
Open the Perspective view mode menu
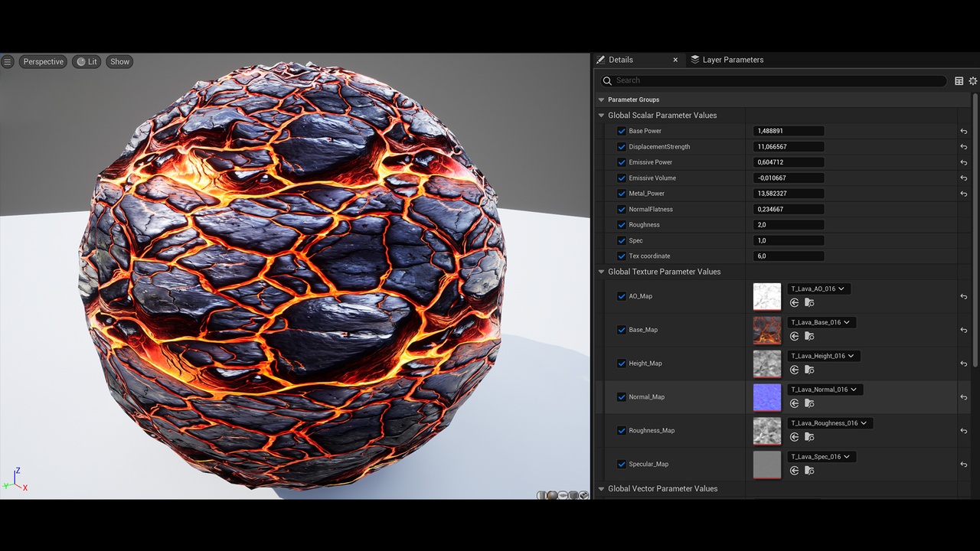click(43, 62)
